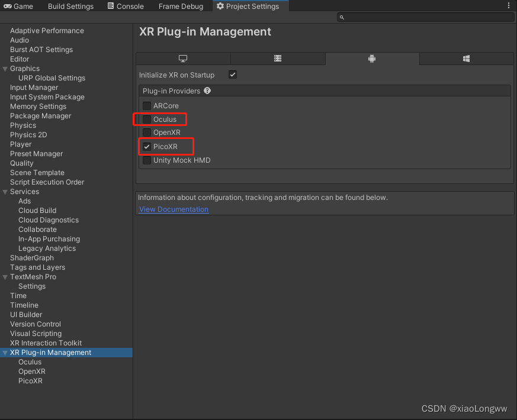517x420 pixels.
Task: Select the Windows UWP platform tab
Action: (466, 59)
